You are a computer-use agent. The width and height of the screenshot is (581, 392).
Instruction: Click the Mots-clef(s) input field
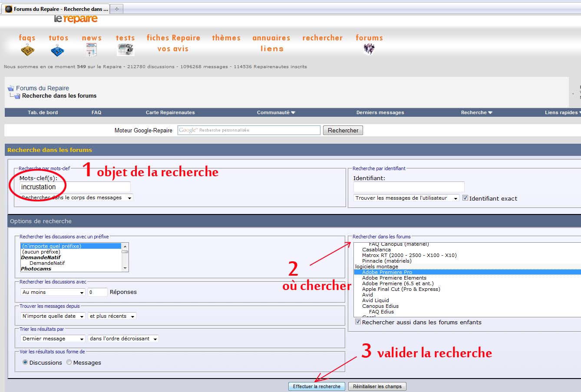(75, 187)
